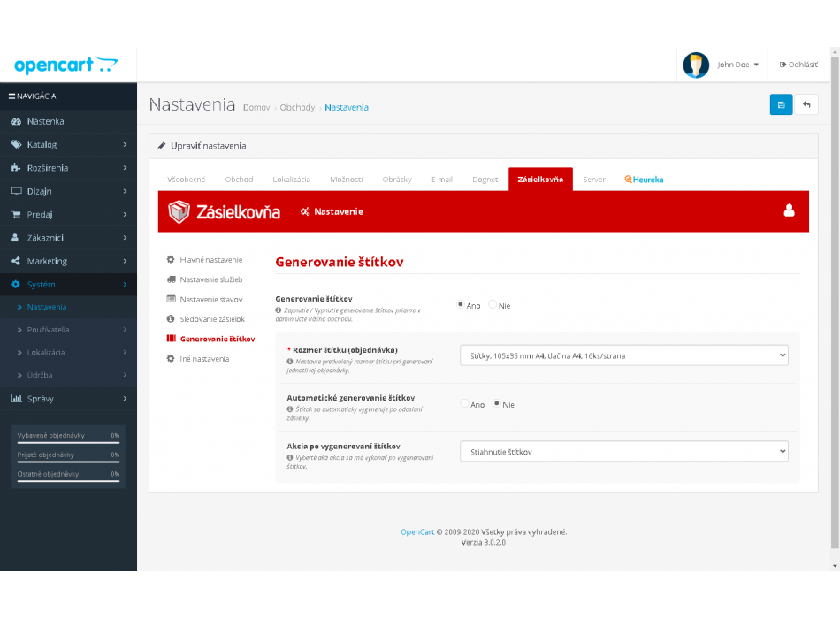
Task: Click the Nastavenie stavov list icon
Action: click(171, 299)
